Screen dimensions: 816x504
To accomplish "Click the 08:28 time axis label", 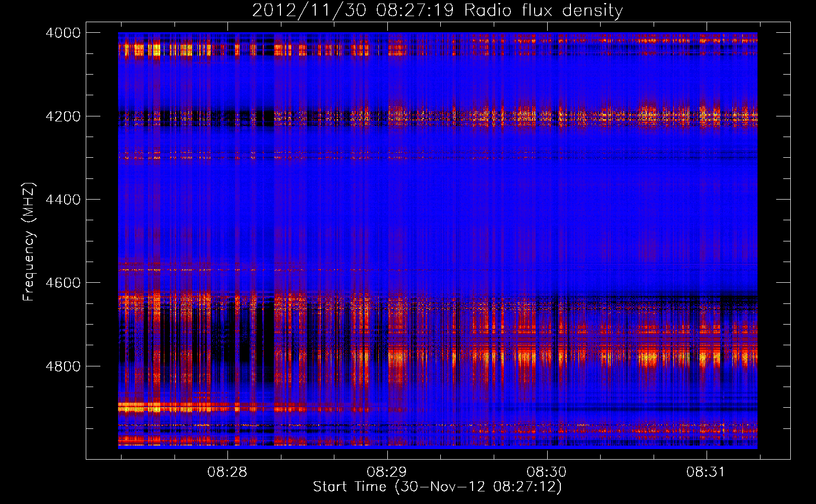I will 227,472.
